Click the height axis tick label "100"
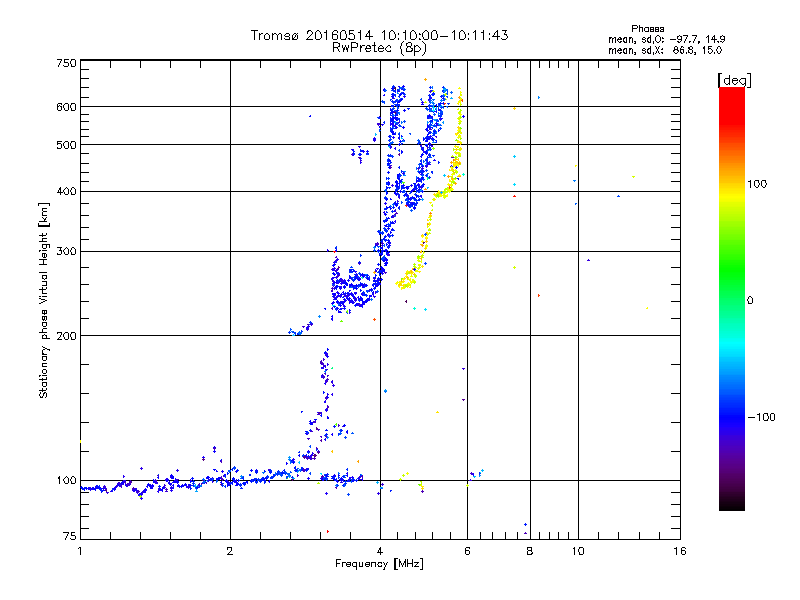 coord(66,481)
